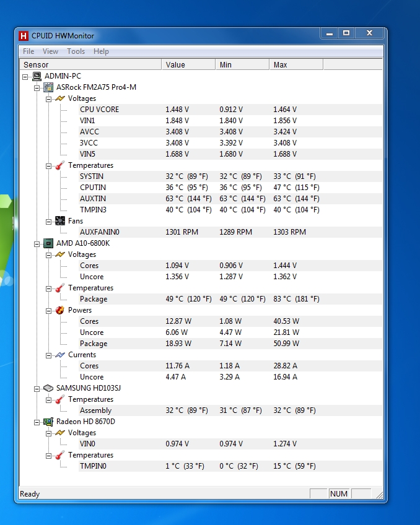
Task: Click the motherboard Temperatures thermometer icon
Action: tap(60, 165)
